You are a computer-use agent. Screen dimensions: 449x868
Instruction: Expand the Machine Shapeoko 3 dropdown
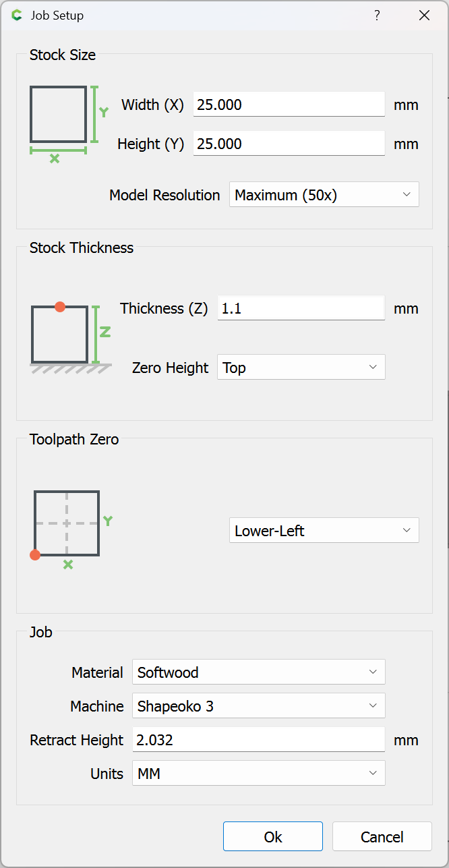(x=259, y=706)
